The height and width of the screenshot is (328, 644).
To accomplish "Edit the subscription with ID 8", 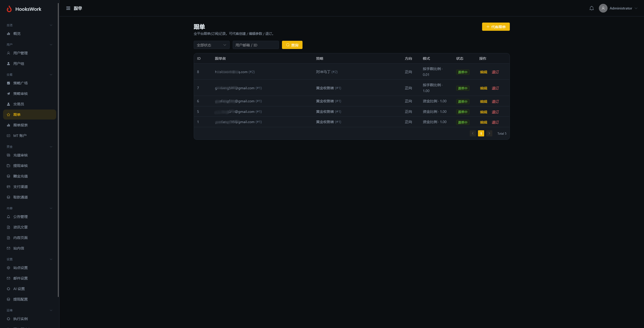I will click(483, 72).
